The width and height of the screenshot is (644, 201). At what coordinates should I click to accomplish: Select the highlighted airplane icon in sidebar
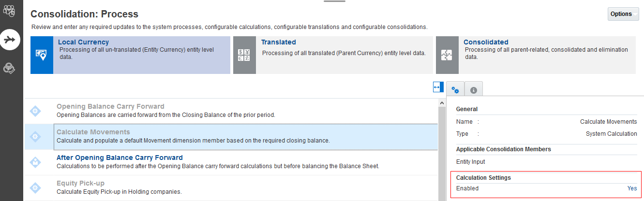tap(10, 40)
